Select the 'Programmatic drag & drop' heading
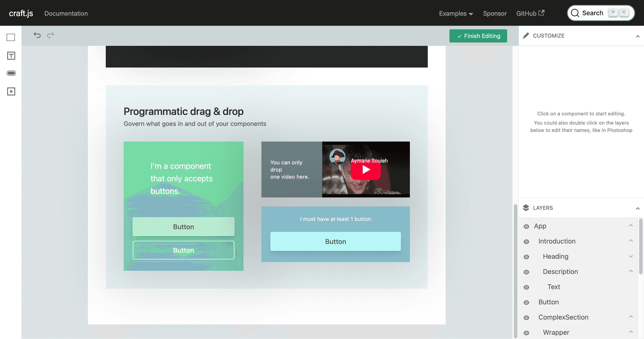The image size is (644, 339). point(184,112)
